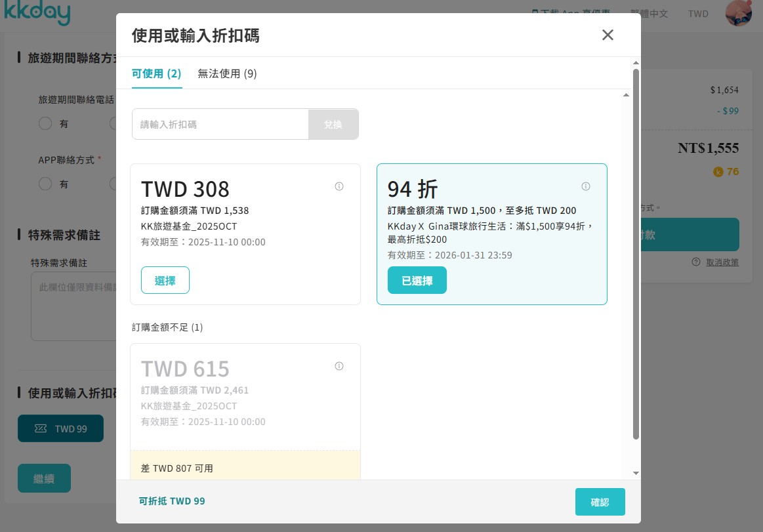Switch to the 無法使用 (9) tab
This screenshot has height=532, width=763.
(227, 74)
